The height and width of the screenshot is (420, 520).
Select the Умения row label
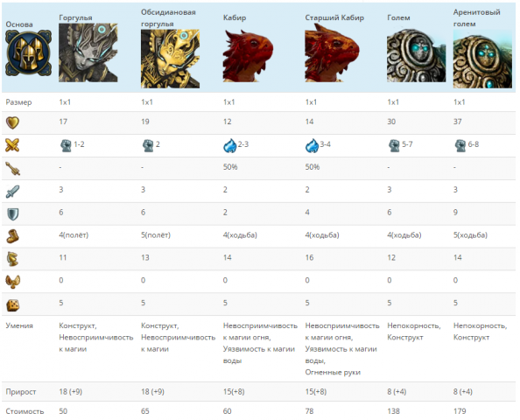click(19, 325)
